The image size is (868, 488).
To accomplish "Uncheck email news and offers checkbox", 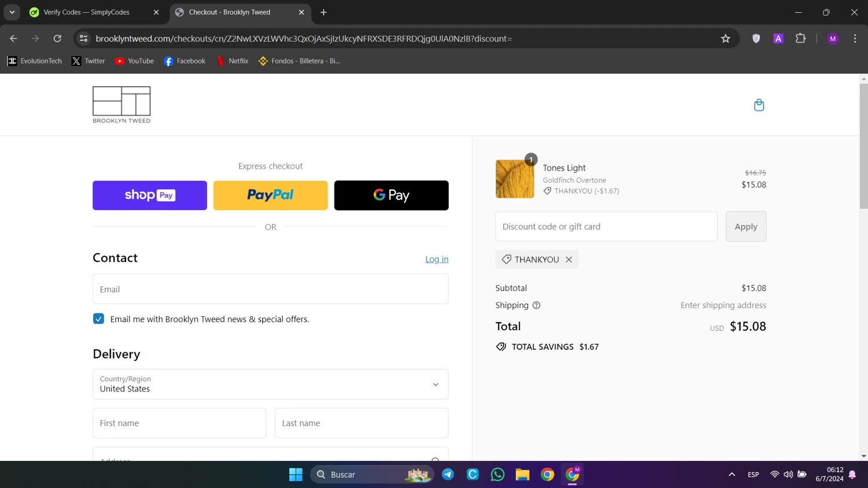I will click(x=98, y=319).
